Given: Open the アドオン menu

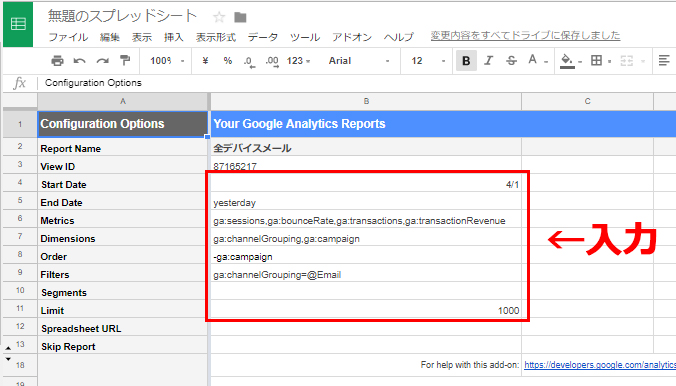Looking at the screenshot, I should click(x=352, y=38).
